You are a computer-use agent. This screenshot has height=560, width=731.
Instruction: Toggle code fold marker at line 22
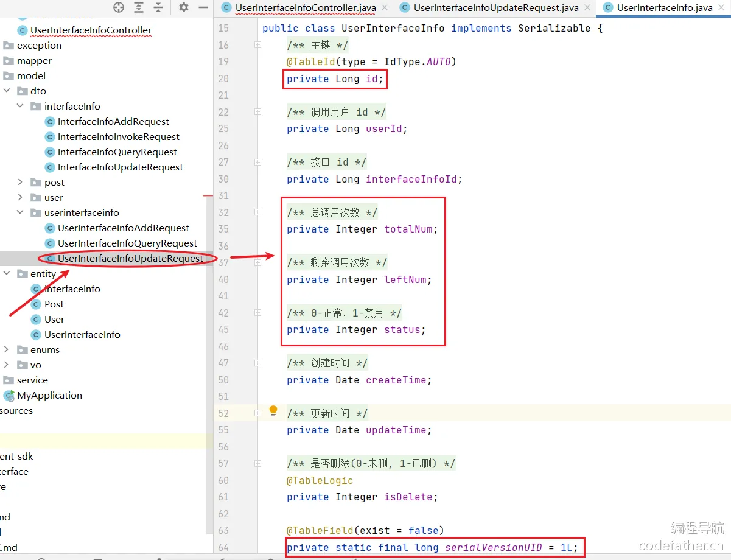click(258, 112)
